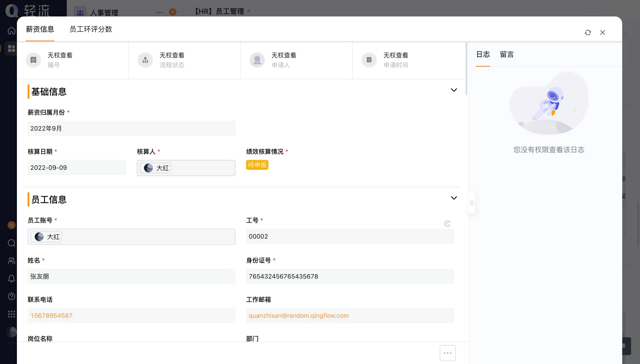Click the 申请人 avatar icon
The image size is (640, 364).
point(257,60)
